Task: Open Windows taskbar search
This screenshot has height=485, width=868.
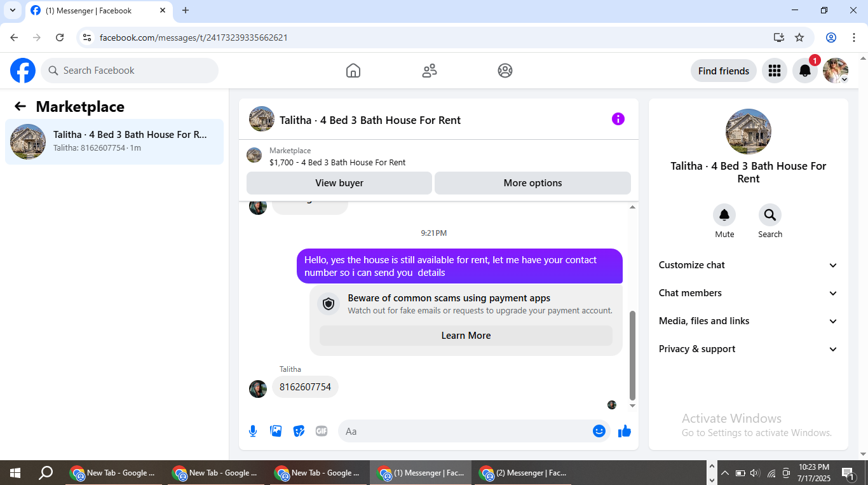Action: (46, 473)
